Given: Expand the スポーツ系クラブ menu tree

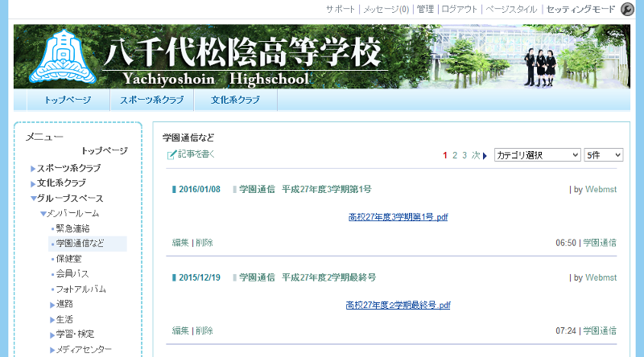Looking at the screenshot, I should [33, 168].
